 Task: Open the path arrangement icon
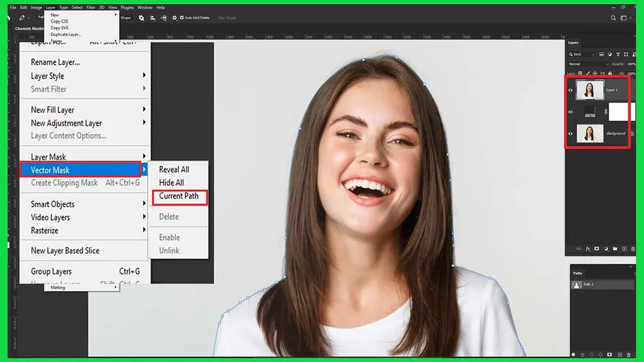click(164, 18)
